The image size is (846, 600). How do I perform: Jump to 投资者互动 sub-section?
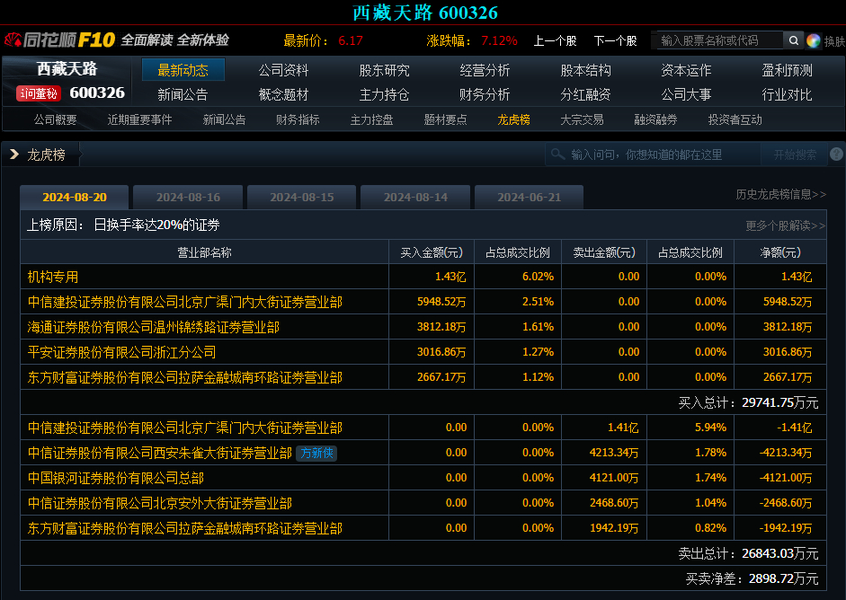(x=735, y=120)
